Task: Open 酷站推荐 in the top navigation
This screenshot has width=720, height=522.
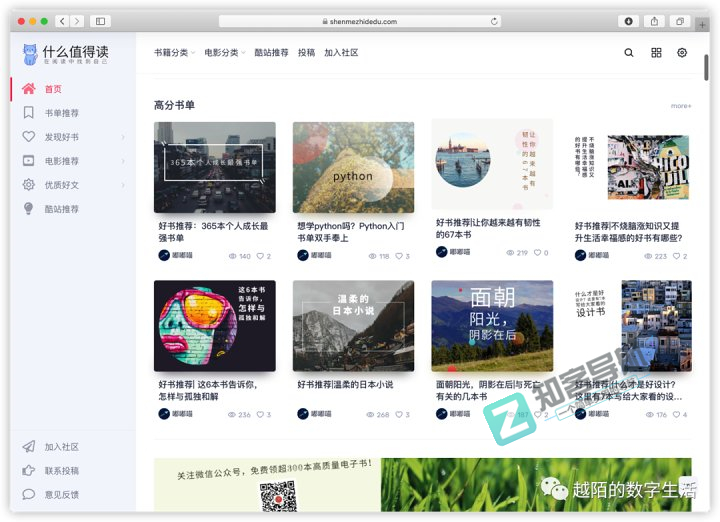Action: point(271,53)
